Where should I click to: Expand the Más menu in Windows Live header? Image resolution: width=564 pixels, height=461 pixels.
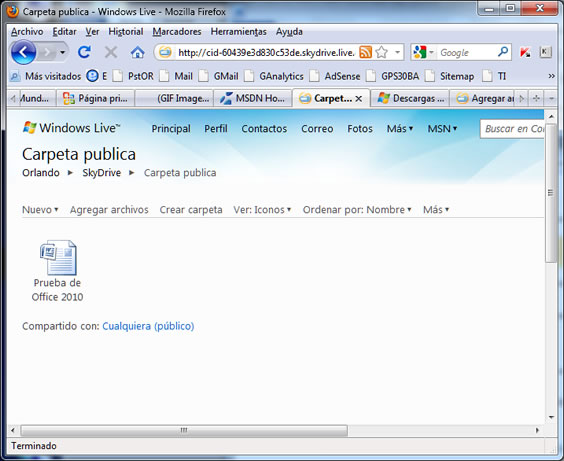(400, 129)
